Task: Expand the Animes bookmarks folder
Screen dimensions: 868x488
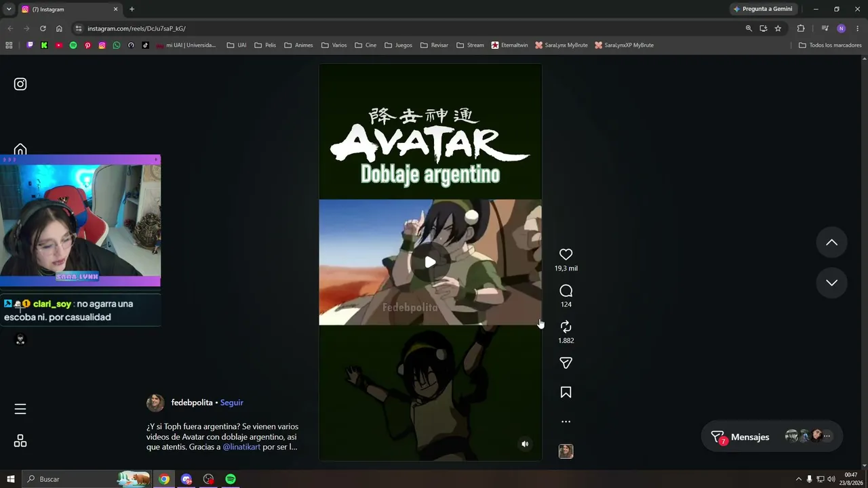Action: tap(298, 45)
